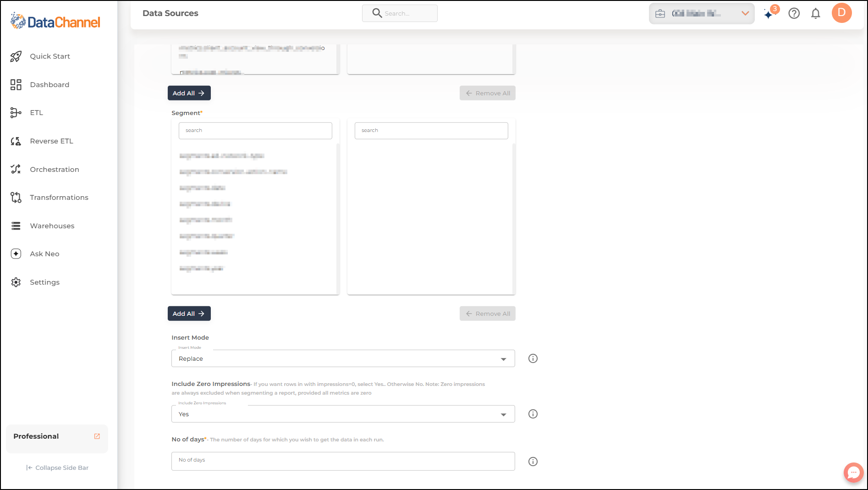868x490 pixels.
Task: Go to Dashboard menu item
Action: (49, 85)
